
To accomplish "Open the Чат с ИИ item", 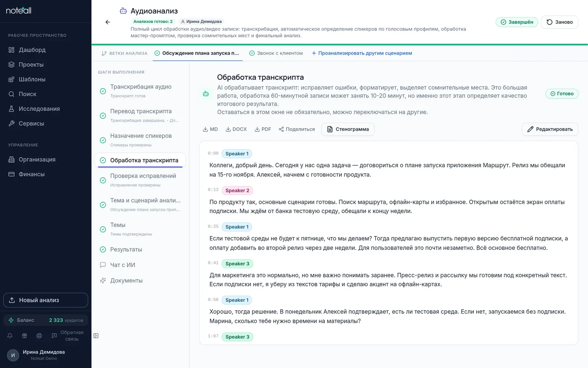I will (x=140, y=265).
